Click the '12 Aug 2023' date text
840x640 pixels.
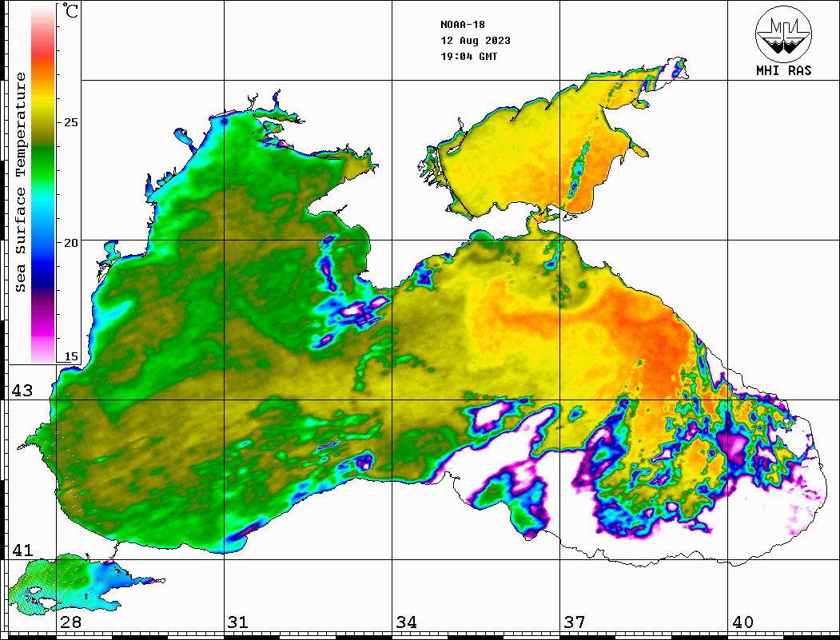point(476,41)
